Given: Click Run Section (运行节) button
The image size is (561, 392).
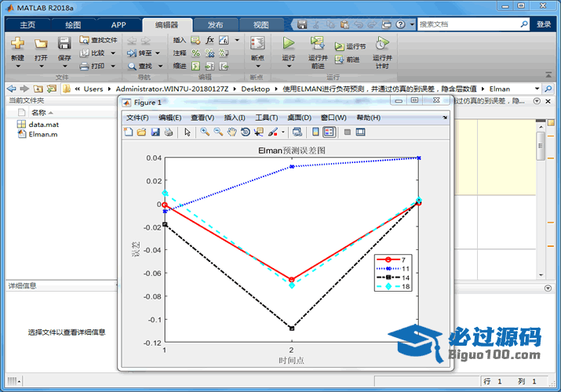Looking at the screenshot, I should [350, 46].
